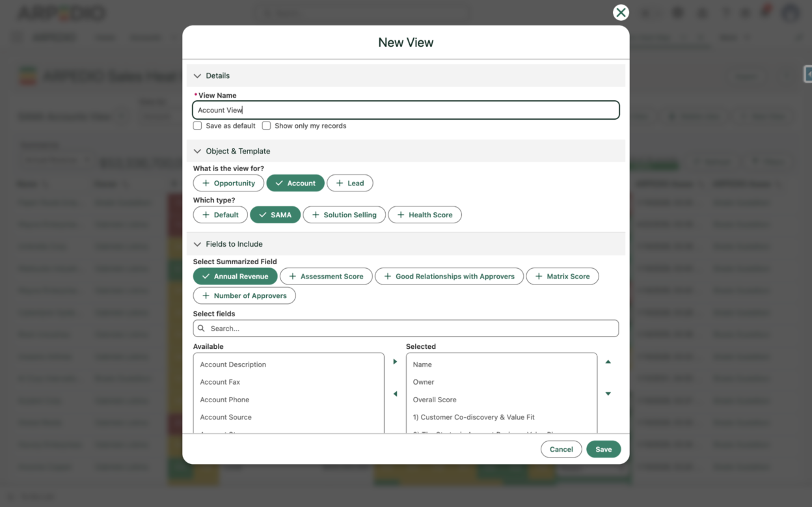Choose the Health Score type
Screen dimensions: 812x507
(x=425, y=215)
